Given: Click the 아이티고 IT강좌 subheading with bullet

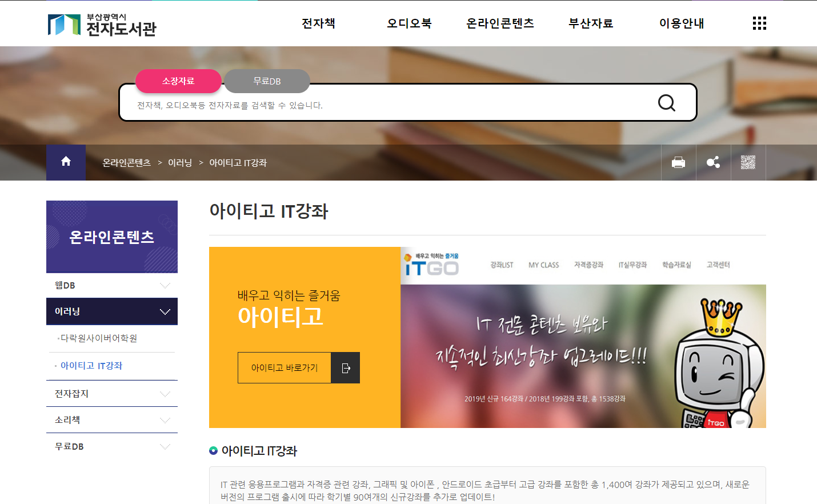Looking at the screenshot, I should pyautogui.click(x=254, y=451).
